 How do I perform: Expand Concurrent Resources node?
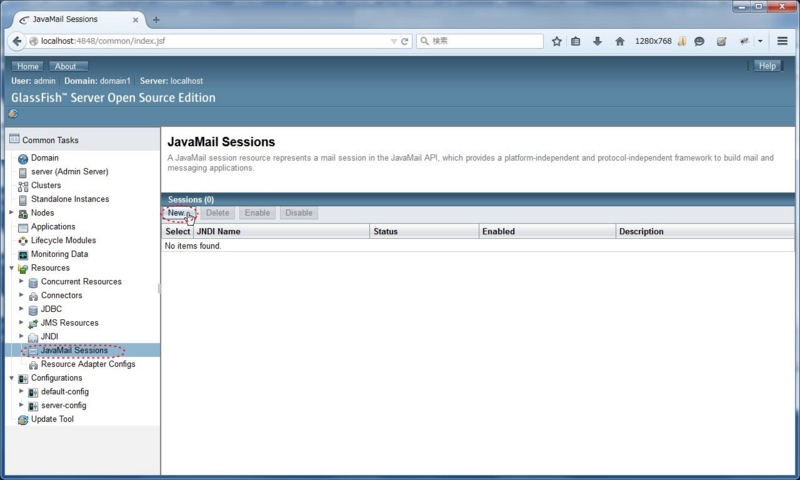[21, 281]
